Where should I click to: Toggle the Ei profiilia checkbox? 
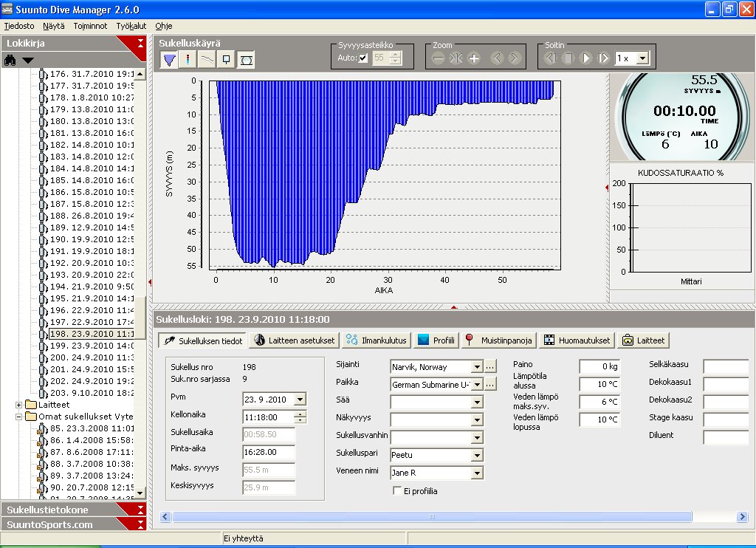(x=398, y=491)
